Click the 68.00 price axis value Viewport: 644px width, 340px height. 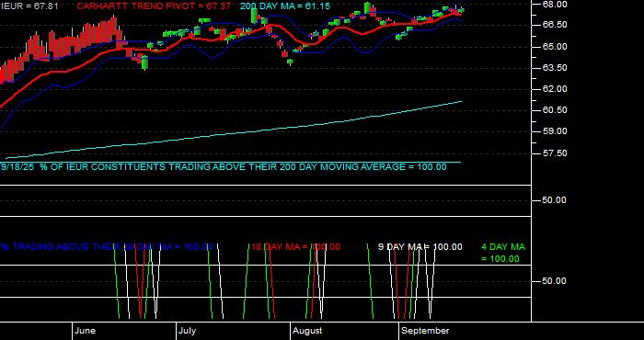[x=555, y=4]
